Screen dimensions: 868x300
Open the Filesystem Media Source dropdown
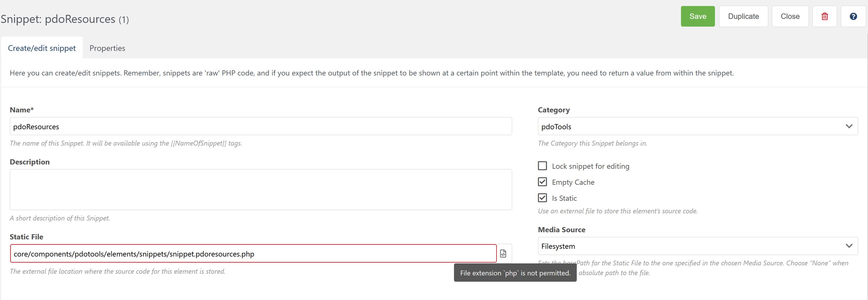pyautogui.click(x=698, y=246)
